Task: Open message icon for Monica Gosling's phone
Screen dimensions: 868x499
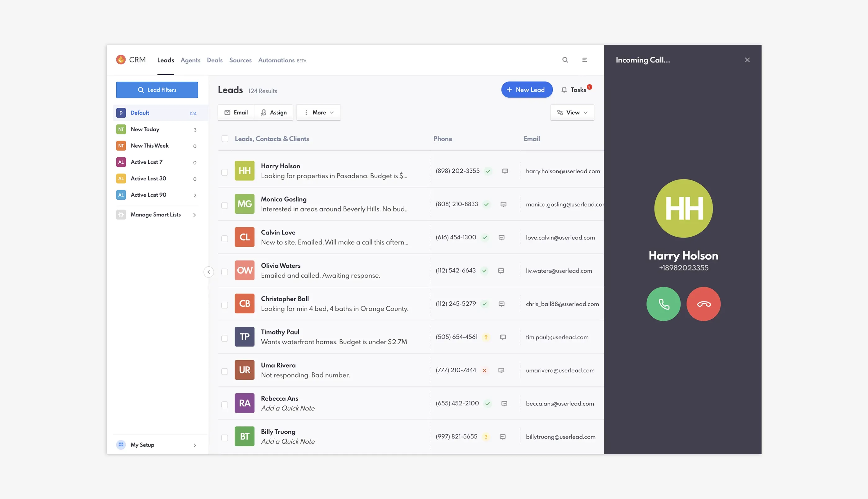Action: [x=503, y=204]
